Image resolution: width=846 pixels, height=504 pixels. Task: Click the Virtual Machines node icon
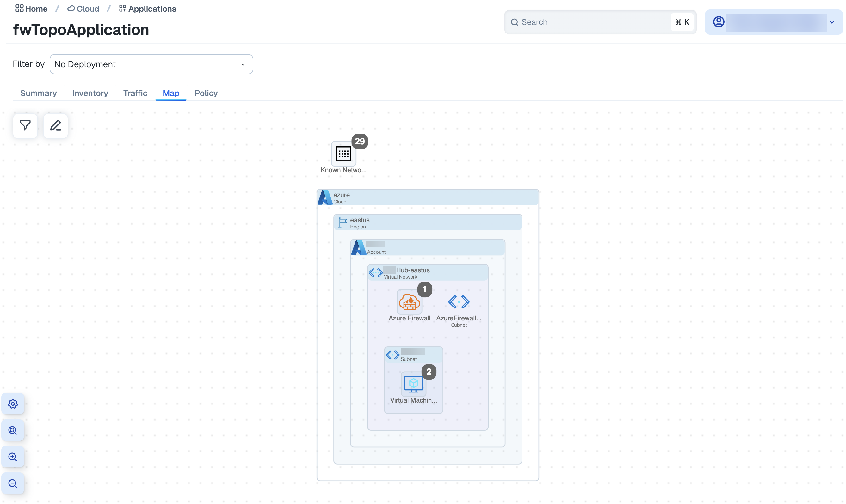(413, 384)
